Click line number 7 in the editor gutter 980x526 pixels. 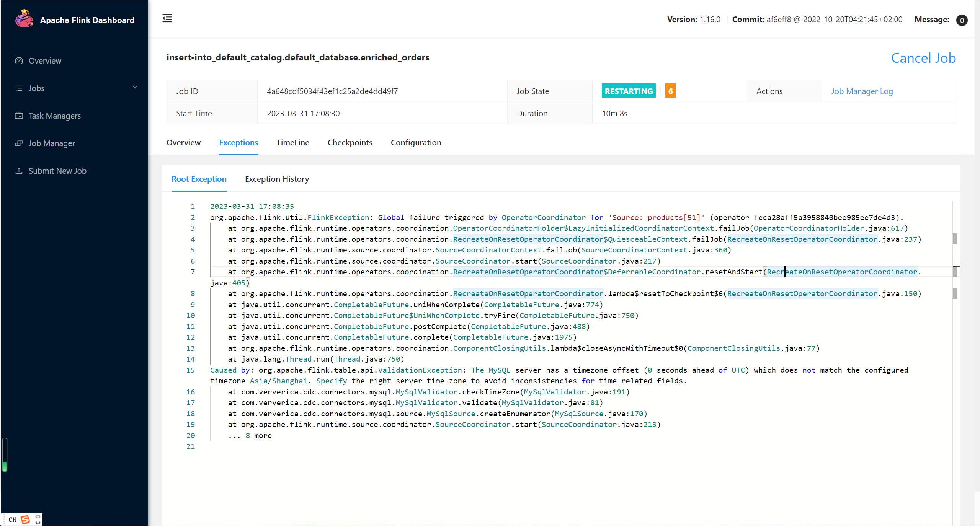(193, 272)
